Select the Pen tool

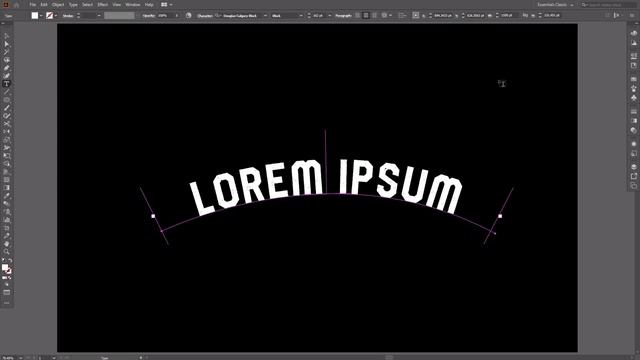point(7,68)
